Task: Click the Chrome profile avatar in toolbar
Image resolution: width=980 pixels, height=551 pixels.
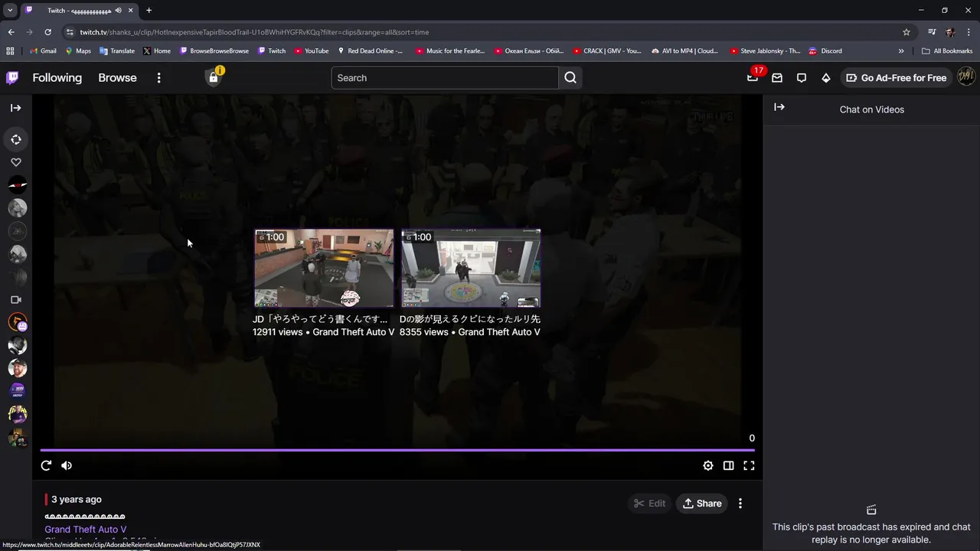Action: tap(950, 32)
